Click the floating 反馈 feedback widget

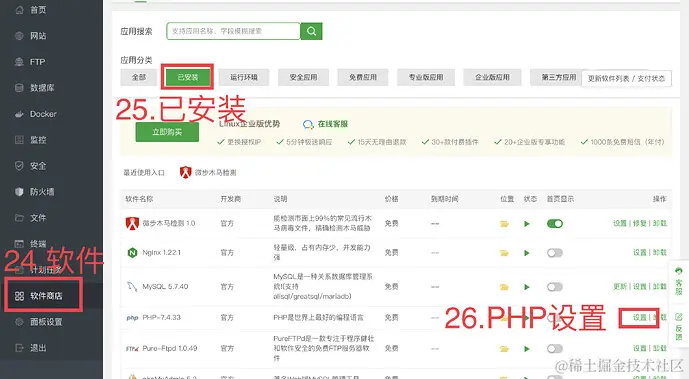click(679, 326)
